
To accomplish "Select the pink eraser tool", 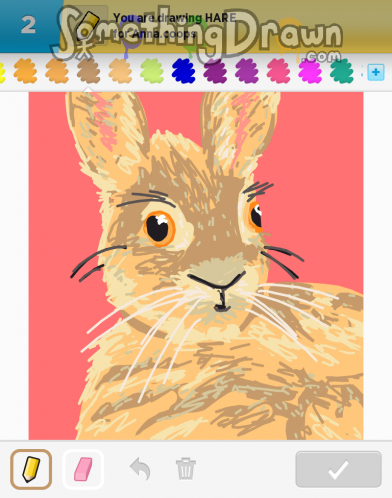I will 83,469.
